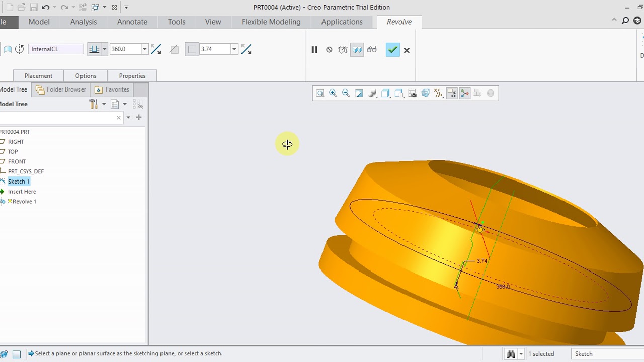Image resolution: width=644 pixels, height=362 pixels.
Task: Click the Undo icon
Action: [x=46, y=7]
